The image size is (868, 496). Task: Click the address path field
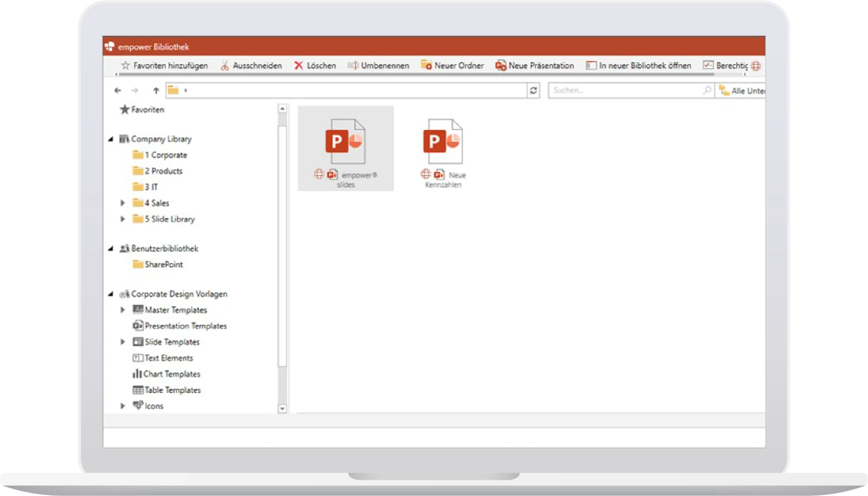coord(346,90)
